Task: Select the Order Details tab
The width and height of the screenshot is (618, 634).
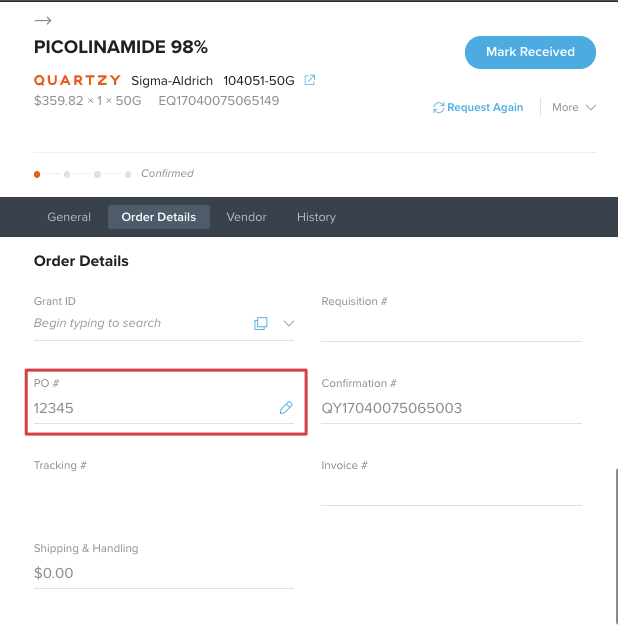Action: (159, 217)
